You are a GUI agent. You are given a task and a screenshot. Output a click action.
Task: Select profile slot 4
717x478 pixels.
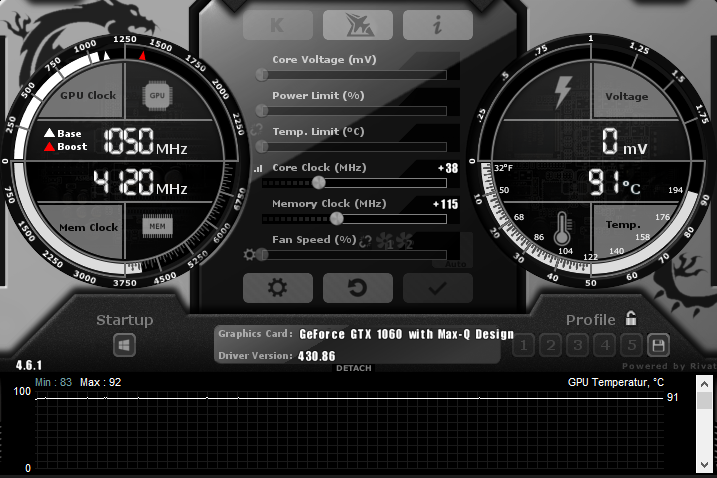[605, 345]
